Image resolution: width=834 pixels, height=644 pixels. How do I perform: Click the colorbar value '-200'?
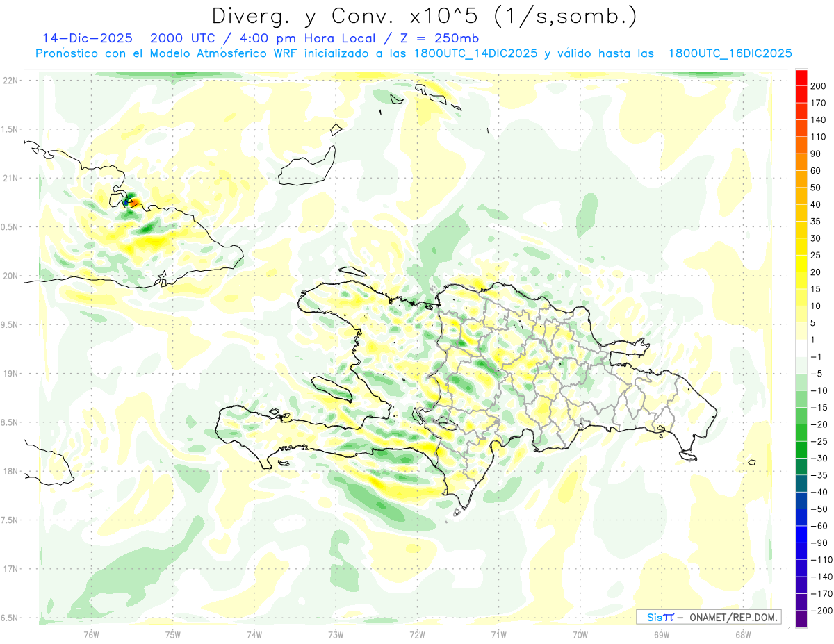[821, 610]
